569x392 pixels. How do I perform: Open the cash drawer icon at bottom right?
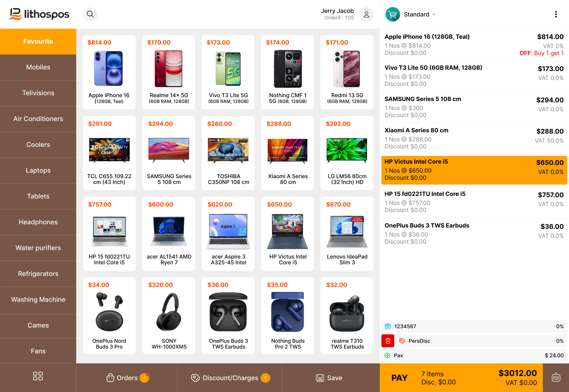(556, 378)
